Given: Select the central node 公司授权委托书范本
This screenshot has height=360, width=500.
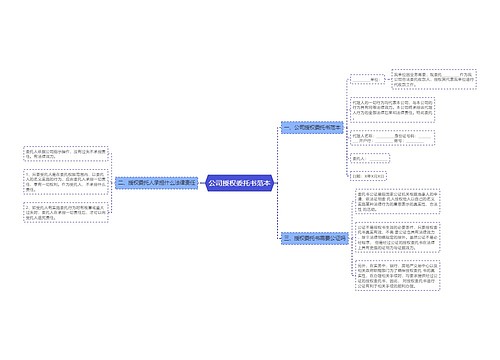Looking at the screenshot, I should pyautogui.click(x=240, y=183).
